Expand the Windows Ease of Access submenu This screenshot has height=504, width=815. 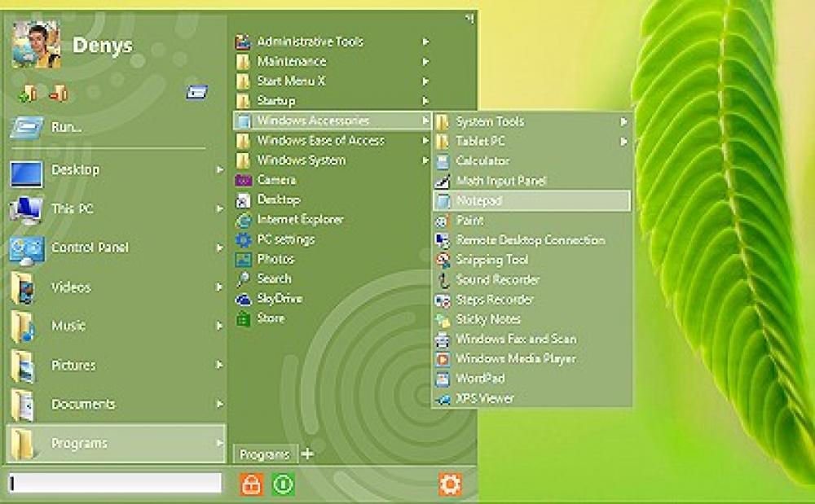(x=322, y=140)
